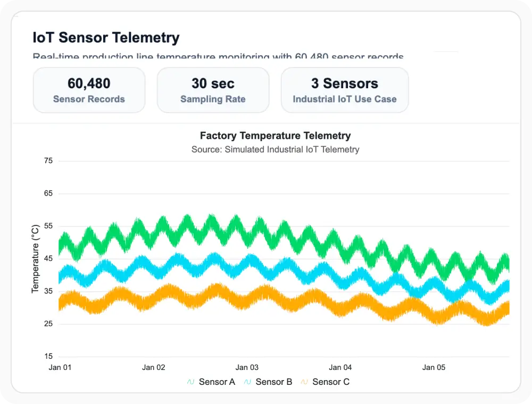
Task: Click the 55 y-axis tick label
Action: [x=48, y=226]
